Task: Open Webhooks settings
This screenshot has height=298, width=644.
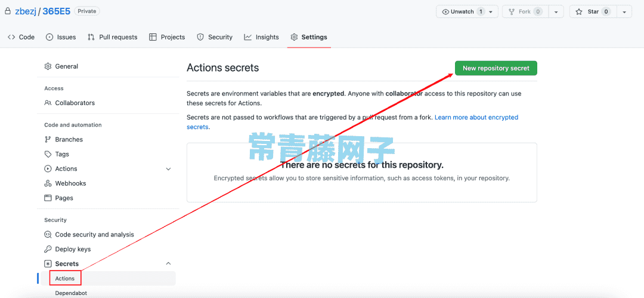Action: pyautogui.click(x=70, y=183)
